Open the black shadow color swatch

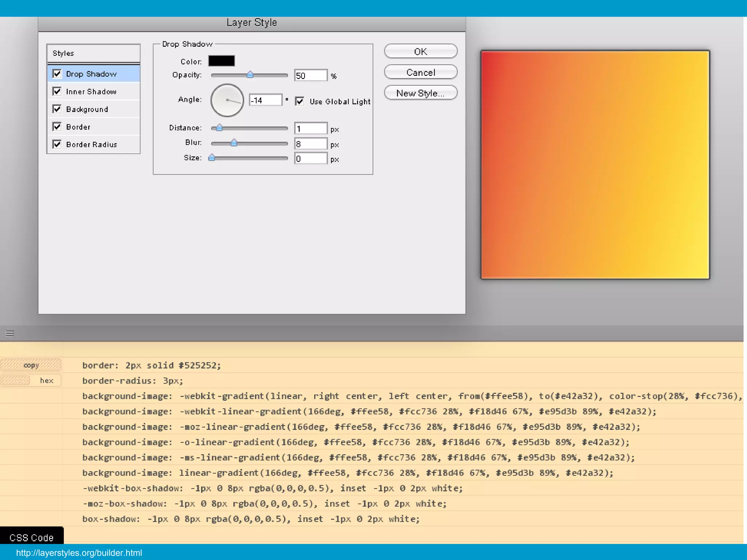[x=221, y=61]
